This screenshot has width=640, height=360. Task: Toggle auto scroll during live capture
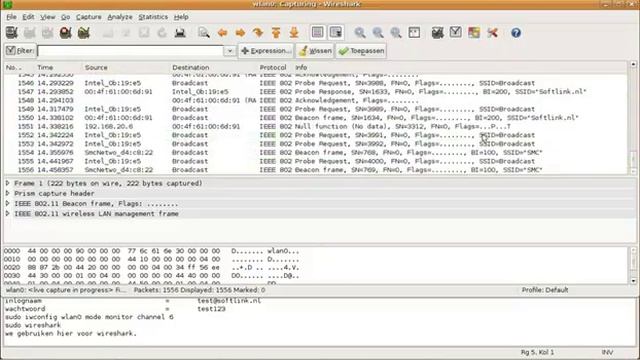click(x=336, y=33)
